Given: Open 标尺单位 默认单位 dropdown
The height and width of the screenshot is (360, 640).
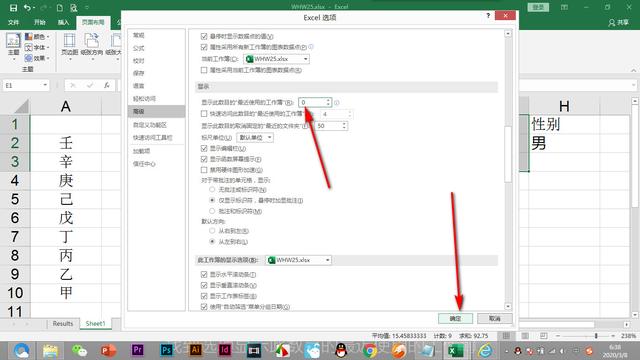Looking at the screenshot, I should [x=255, y=138].
